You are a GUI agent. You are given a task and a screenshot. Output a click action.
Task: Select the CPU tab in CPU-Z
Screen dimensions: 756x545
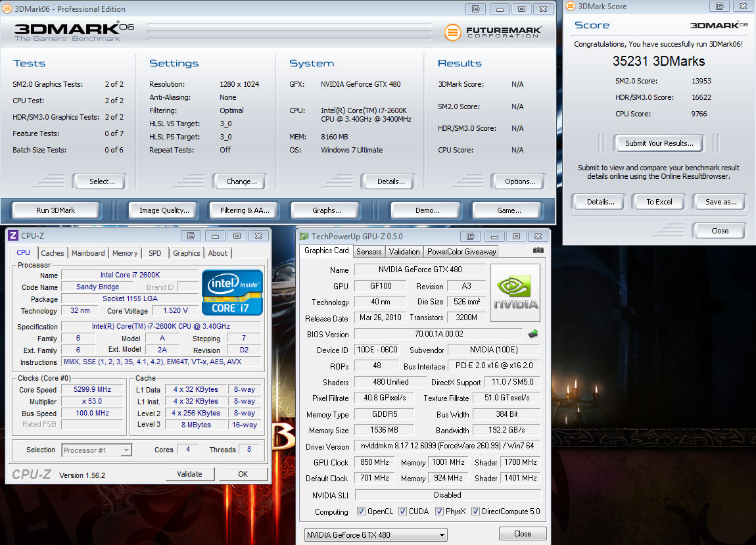tap(23, 252)
